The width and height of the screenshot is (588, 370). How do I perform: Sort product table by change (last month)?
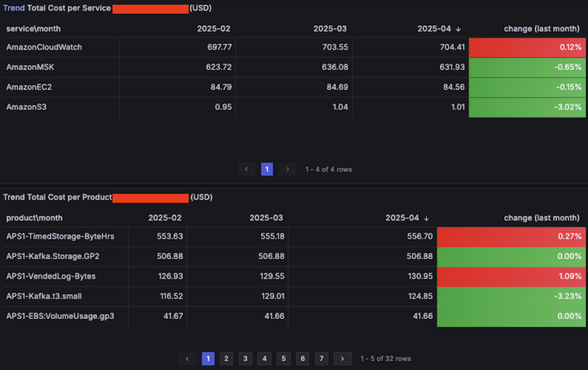coord(541,218)
